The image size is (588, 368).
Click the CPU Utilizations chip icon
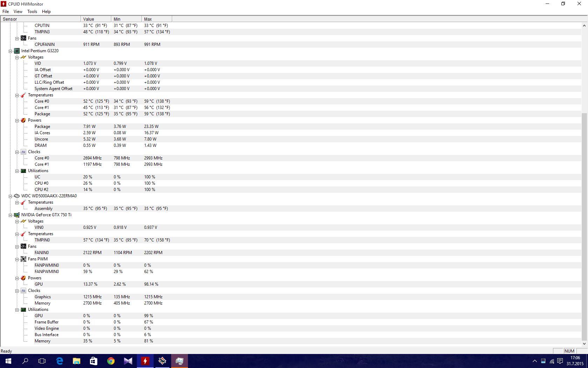[23, 171]
